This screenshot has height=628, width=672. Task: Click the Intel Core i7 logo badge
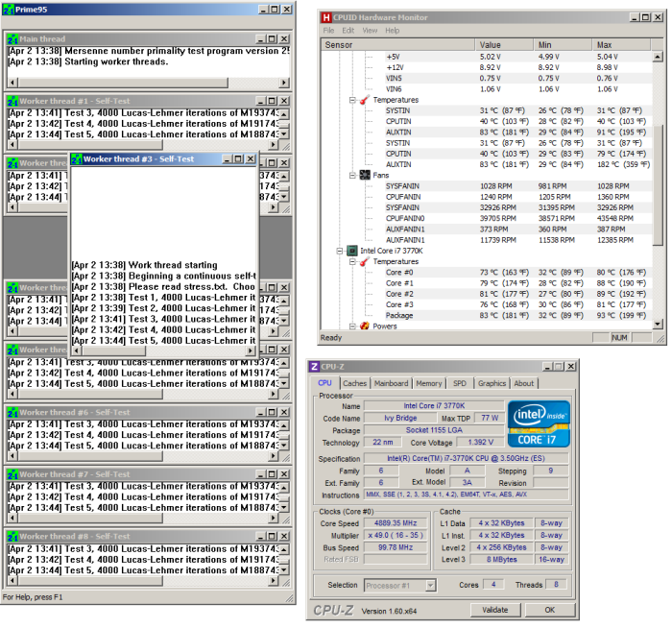(539, 424)
